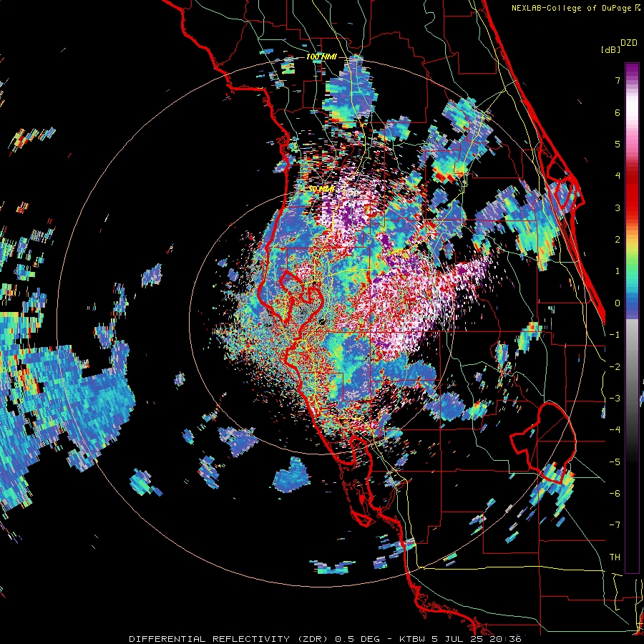Click the 100 NMI range ring label

pyautogui.click(x=321, y=57)
